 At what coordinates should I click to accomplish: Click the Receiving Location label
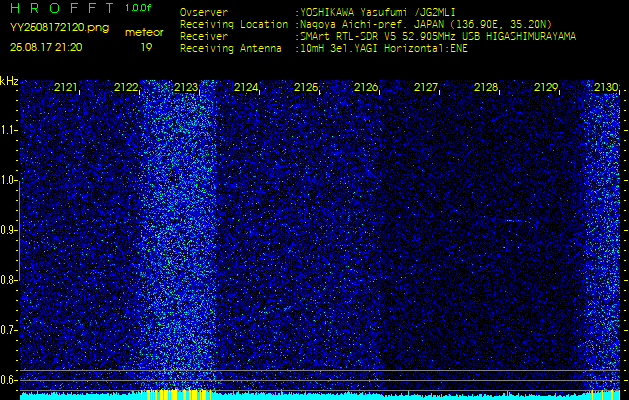pyautogui.click(x=234, y=24)
